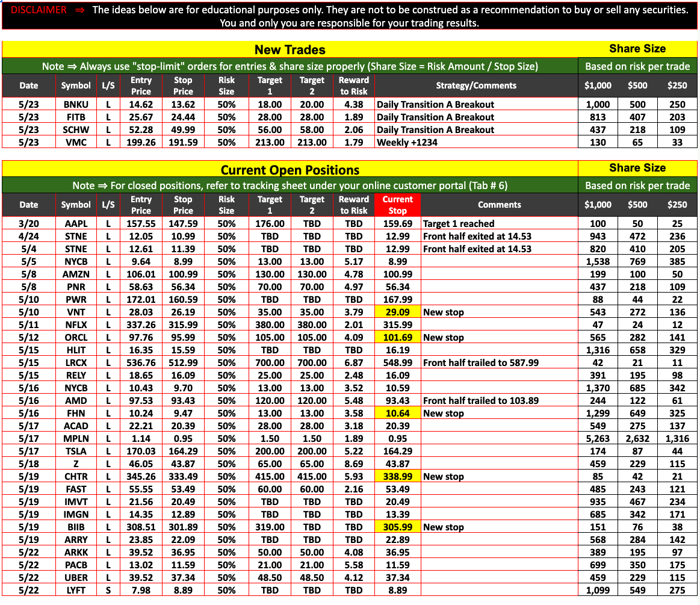Screen dimensions: 700x605
Task: Click the "Strategy/Comments" column header
Action: 475,85
